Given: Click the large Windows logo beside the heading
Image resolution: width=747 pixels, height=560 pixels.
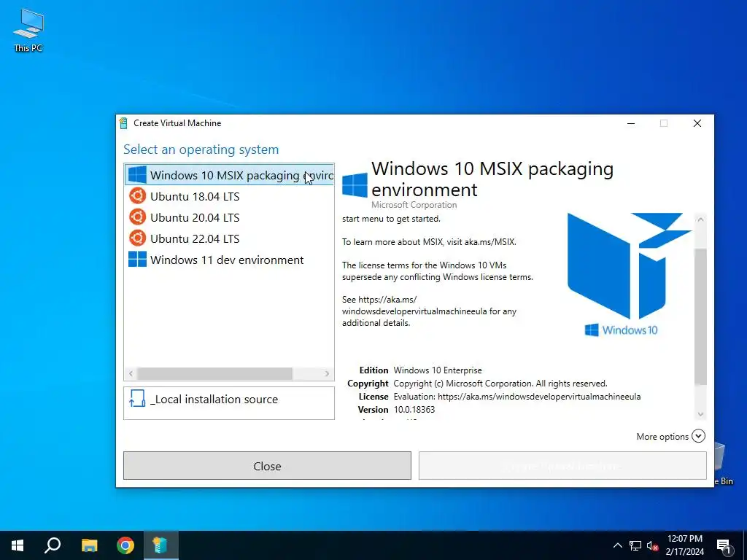Looking at the screenshot, I should coord(355,185).
